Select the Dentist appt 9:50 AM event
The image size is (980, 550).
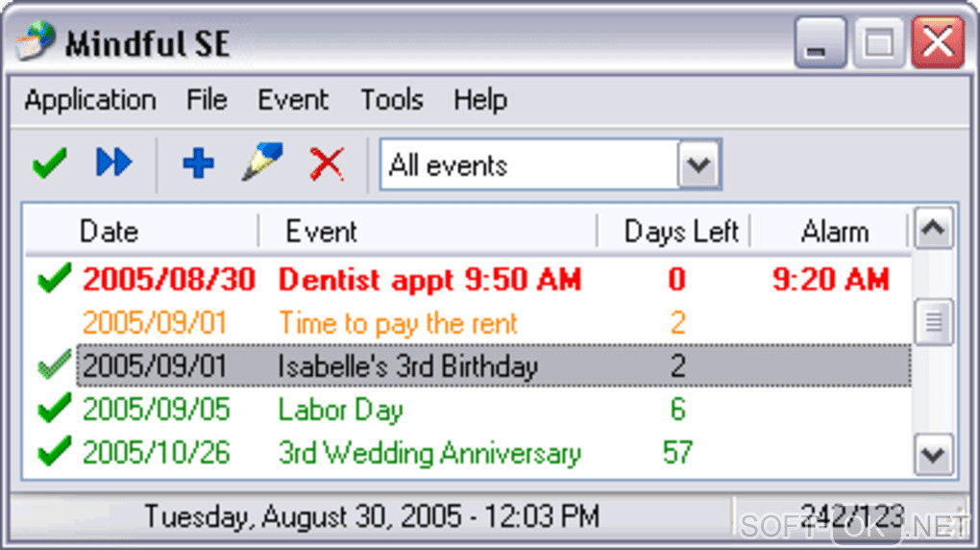click(430, 279)
